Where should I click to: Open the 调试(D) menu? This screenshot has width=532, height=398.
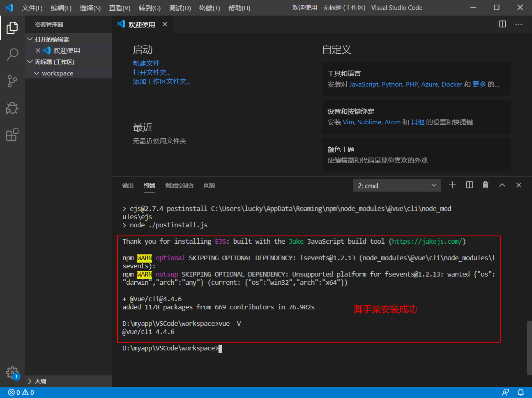tap(180, 8)
